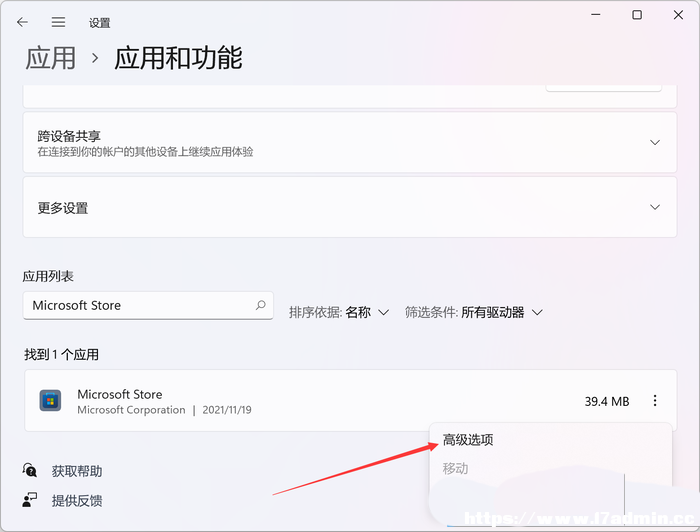Click the 提供反馈 feedback icon

[29, 500]
